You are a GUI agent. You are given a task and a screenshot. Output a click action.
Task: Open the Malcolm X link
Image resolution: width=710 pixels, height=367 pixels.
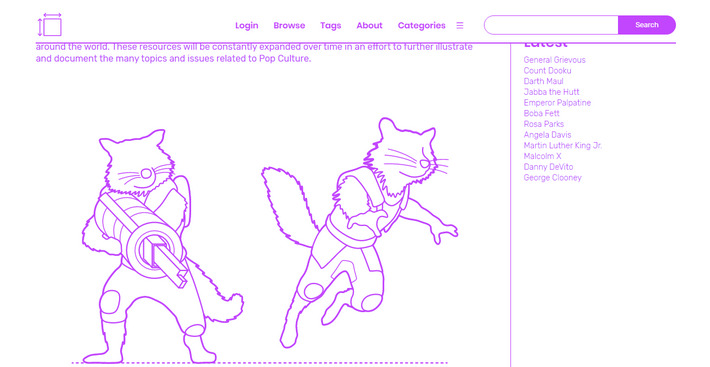[x=542, y=156]
